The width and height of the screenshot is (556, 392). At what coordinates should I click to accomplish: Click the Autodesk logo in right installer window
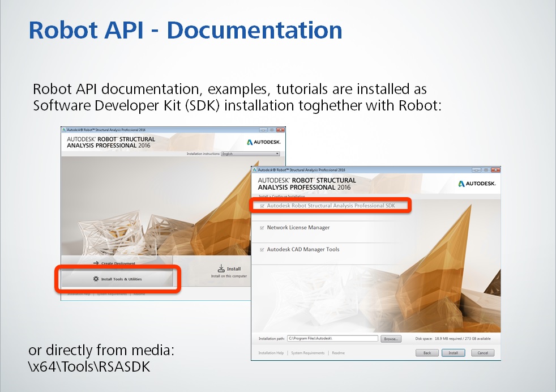click(x=477, y=184)
